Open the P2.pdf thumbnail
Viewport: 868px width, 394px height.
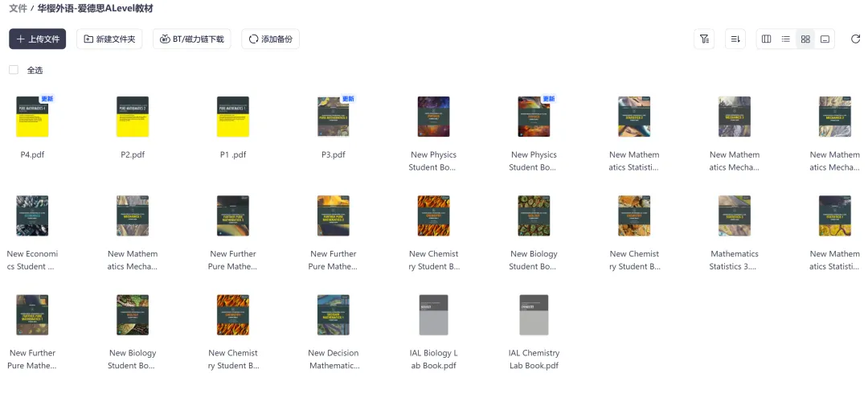coord(133,117)
